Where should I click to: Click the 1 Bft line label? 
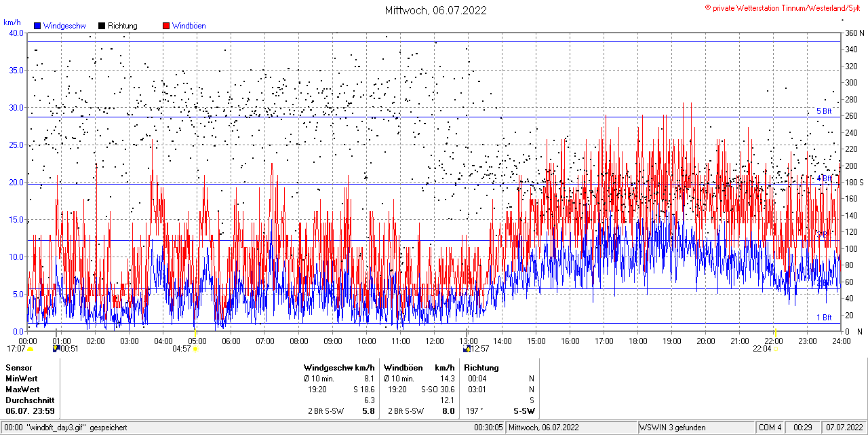[823, 318]
